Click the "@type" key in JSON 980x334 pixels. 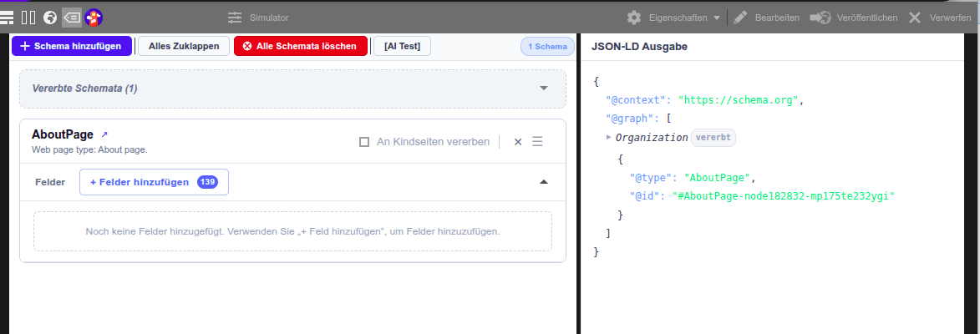click(x=652, y=177)
